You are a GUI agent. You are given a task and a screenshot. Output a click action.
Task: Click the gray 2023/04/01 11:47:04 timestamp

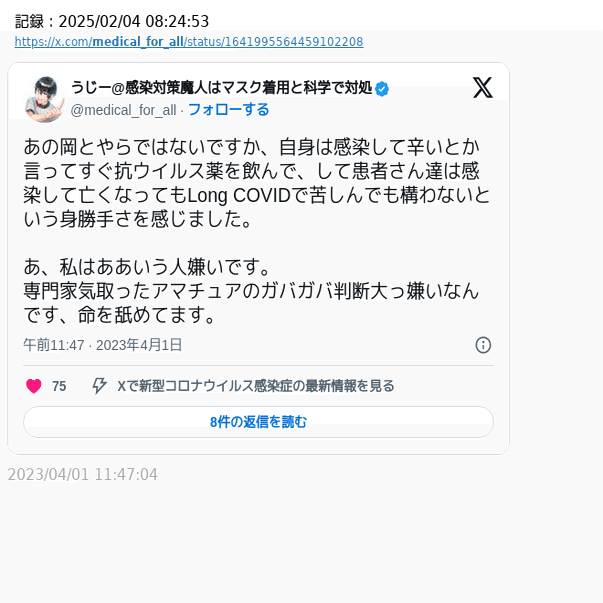click(x=83, y=474)
